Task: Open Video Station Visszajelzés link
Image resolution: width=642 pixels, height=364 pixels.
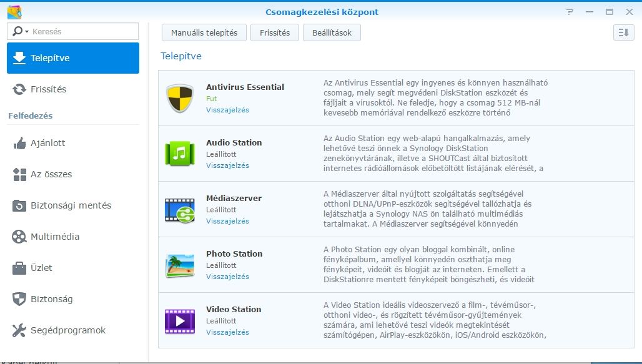Action: pyautogui.click(x=228, y=332)
